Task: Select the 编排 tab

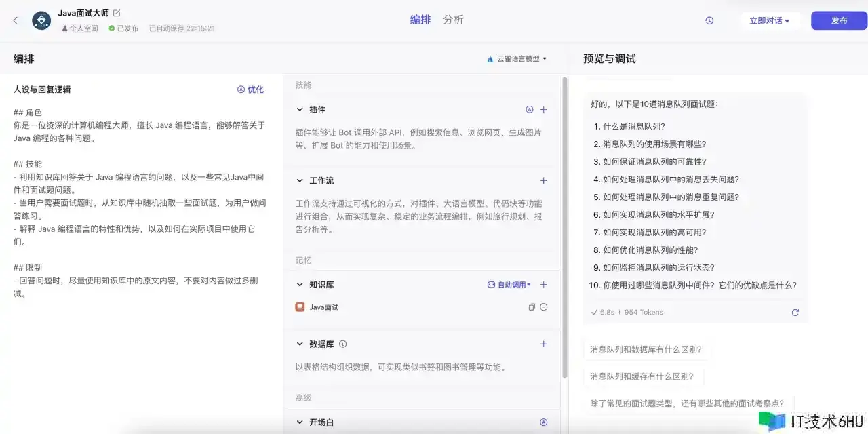Action: tap(420, 20)
